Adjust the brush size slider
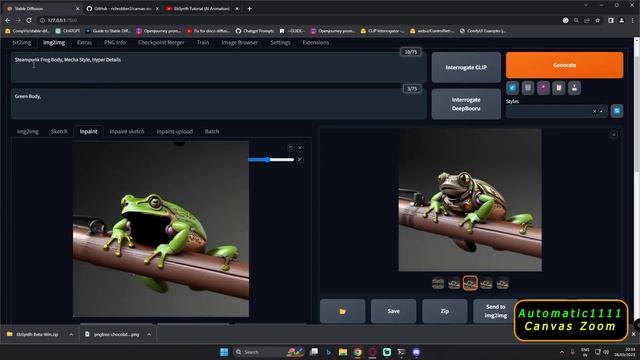Screen dimensions: 640x360 (x=271, y=160)
